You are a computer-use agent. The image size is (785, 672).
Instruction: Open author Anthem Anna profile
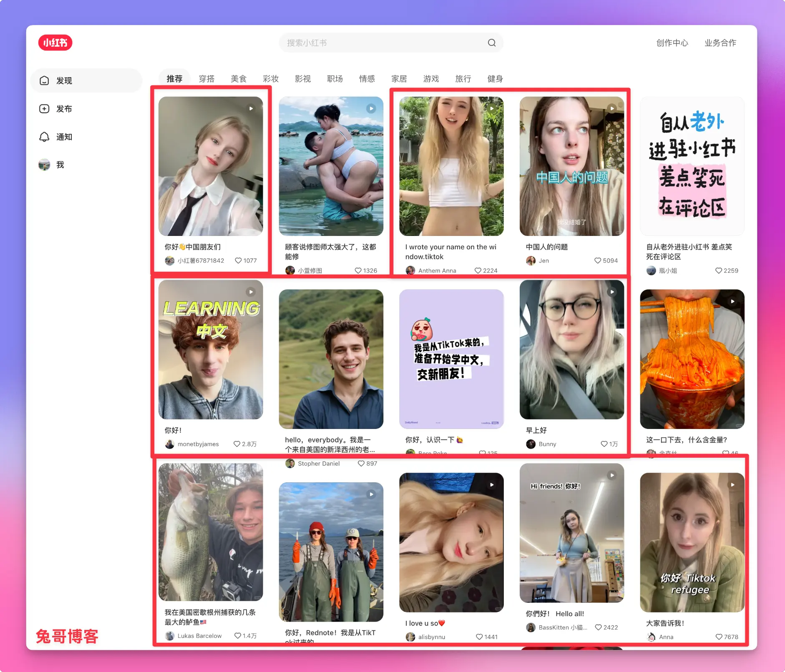pyautogui.click(x=431, y=271)
